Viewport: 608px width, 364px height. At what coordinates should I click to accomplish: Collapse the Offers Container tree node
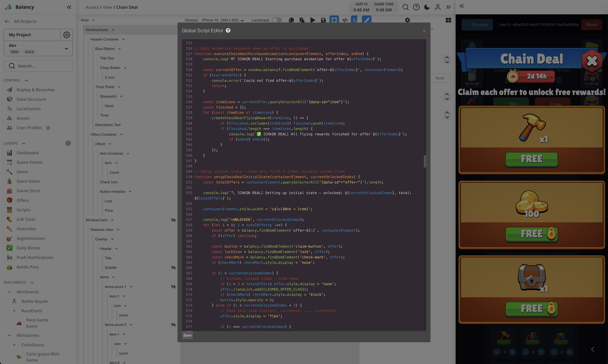[x=121, y=134]
